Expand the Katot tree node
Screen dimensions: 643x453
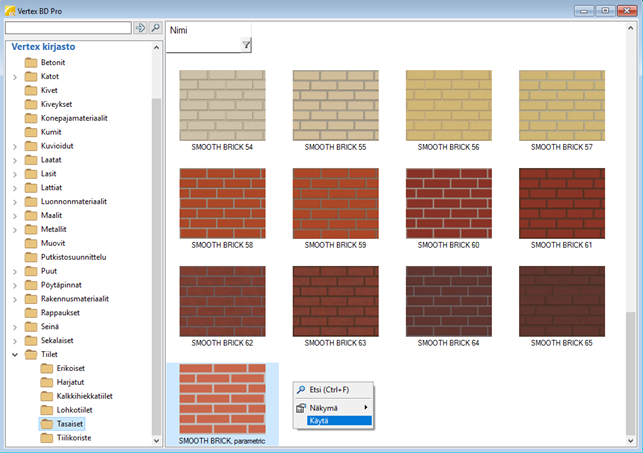pyautogui.click(x=15, y=76)
